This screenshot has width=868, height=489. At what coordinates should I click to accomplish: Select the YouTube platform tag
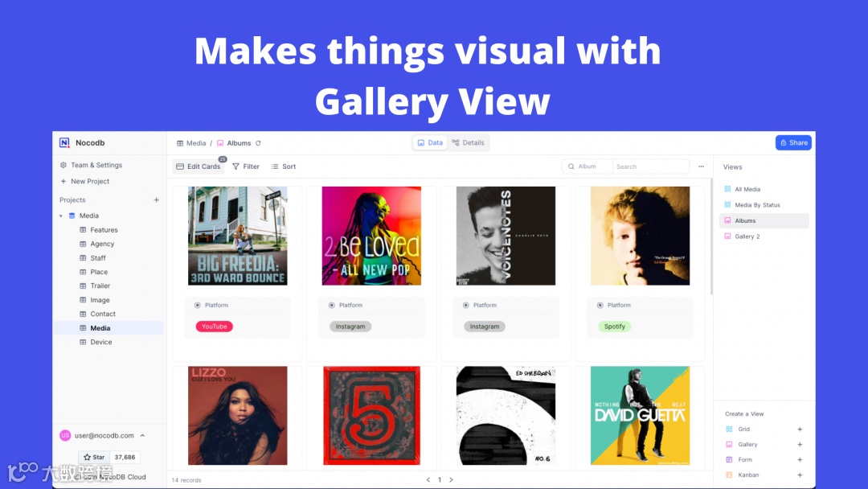pos(215,327)
